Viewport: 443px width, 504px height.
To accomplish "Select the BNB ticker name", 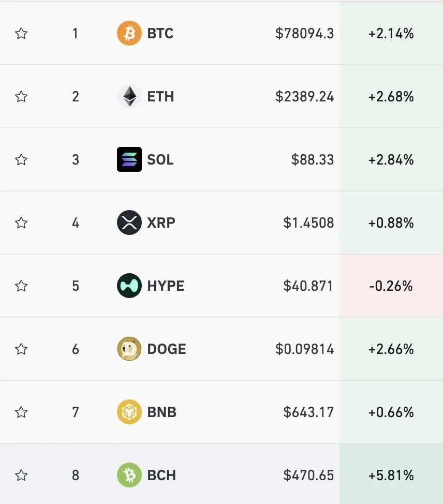I will [161, 412].
